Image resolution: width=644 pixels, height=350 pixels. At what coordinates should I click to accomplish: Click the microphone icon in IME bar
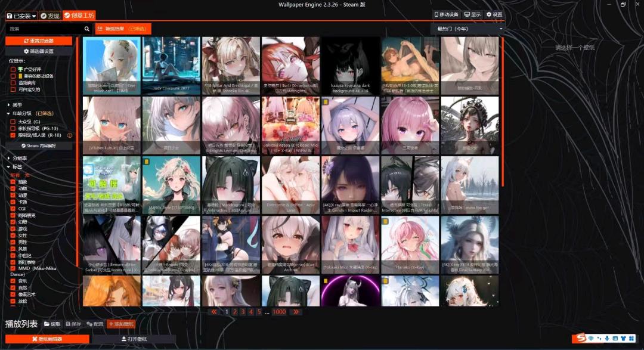coord(607,339)
